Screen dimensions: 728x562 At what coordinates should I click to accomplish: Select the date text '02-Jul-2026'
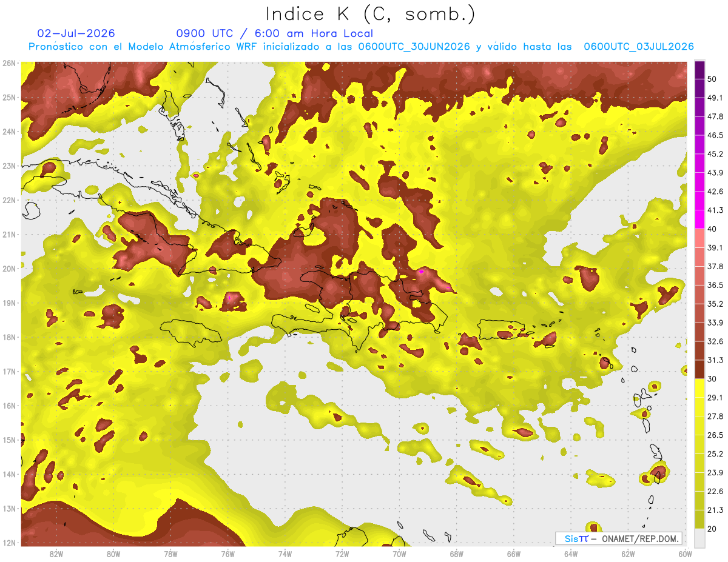(76, 33)
